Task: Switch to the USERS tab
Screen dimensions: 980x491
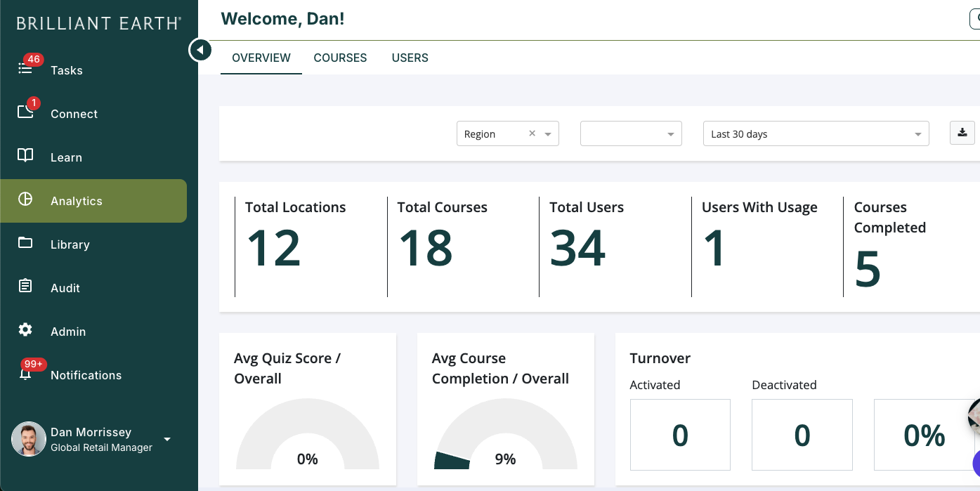Action: coord(410,58)
